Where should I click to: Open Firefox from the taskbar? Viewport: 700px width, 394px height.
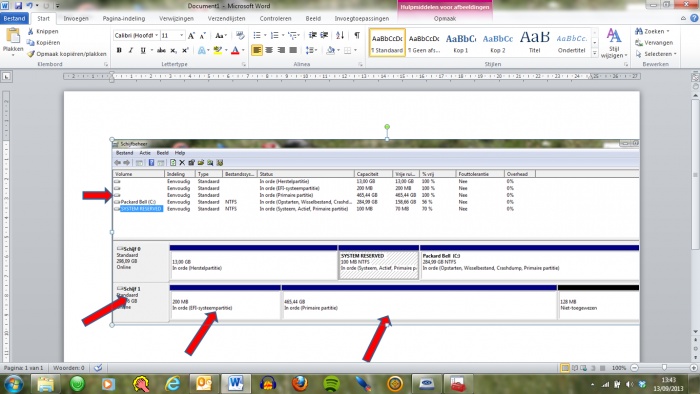point(300,383)
